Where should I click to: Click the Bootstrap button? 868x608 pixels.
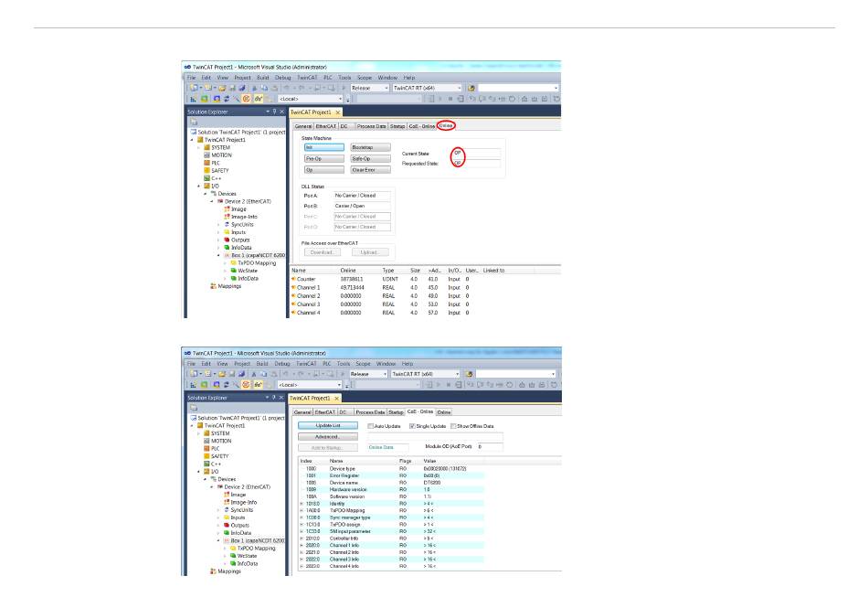tap(370, 147)
